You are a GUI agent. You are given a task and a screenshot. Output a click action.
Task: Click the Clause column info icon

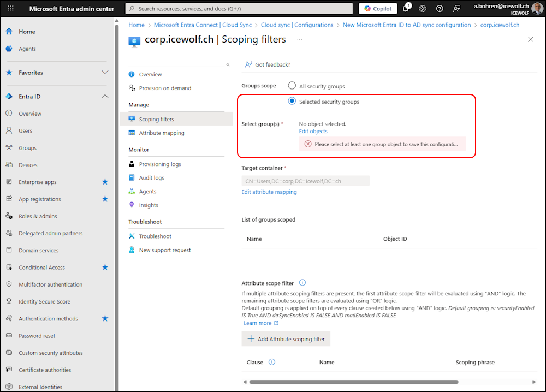pos(272,362)
